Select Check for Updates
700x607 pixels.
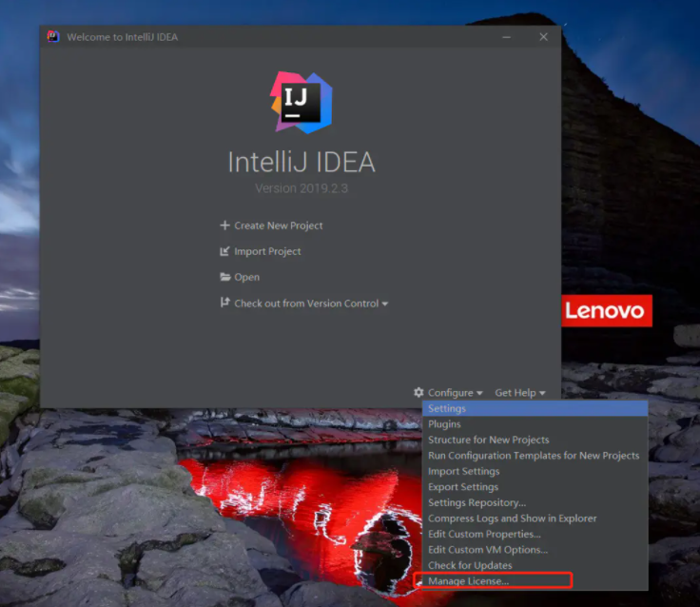(535, 565)
